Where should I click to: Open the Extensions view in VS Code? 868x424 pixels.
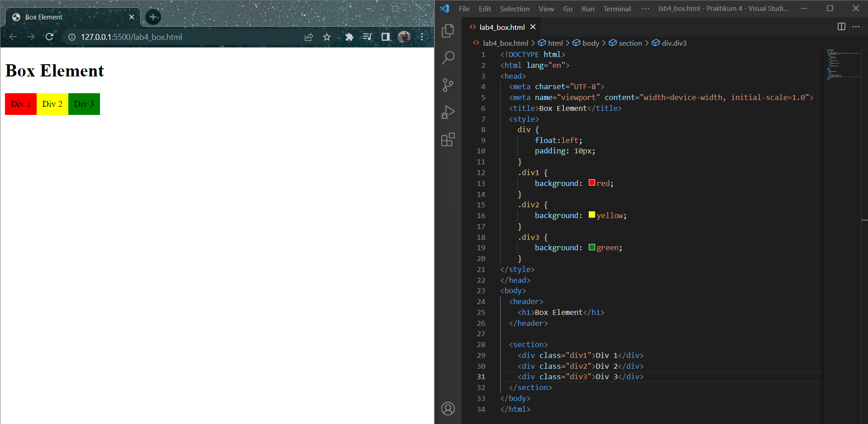click(448, 139)
